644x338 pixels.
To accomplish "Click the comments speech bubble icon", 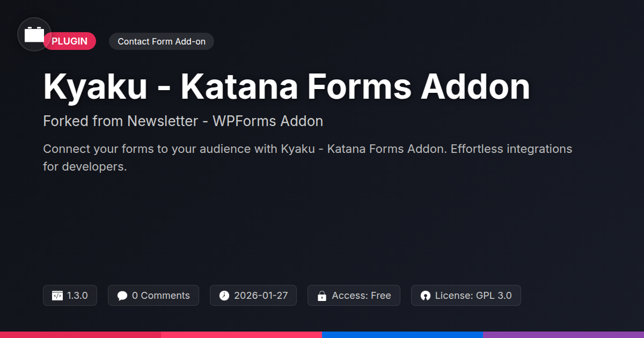I will click(122, 296).
